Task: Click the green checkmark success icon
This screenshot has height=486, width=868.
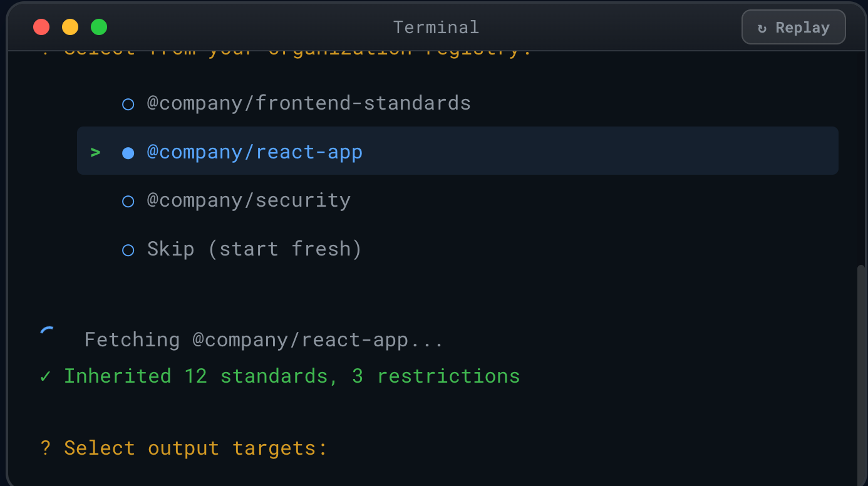Action: (x=44, y=376)
